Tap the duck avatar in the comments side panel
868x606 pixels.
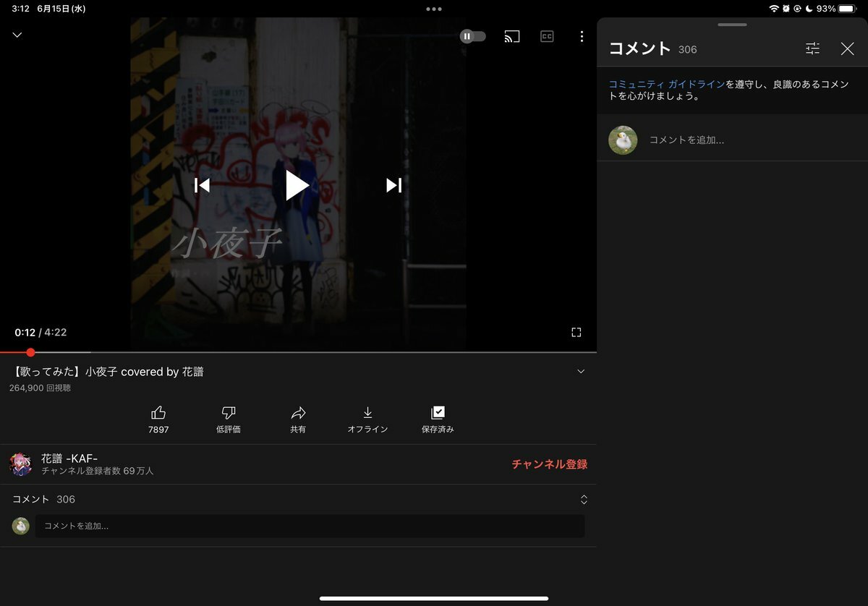623,140
